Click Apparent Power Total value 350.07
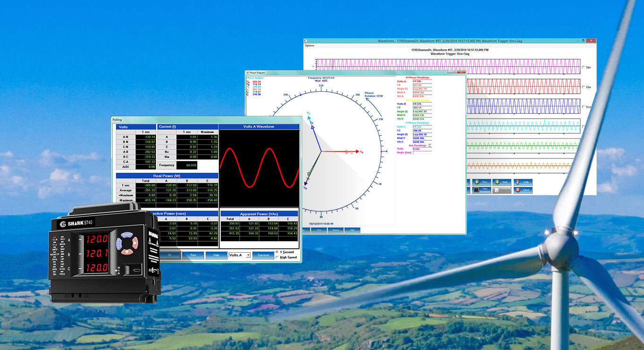The height and width of the screenshot is (350, 644). (230, 223)
